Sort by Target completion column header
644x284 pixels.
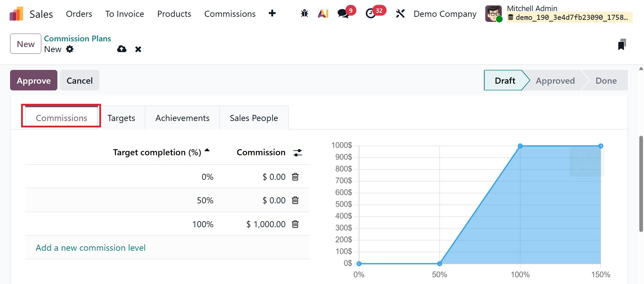point(157,152)
